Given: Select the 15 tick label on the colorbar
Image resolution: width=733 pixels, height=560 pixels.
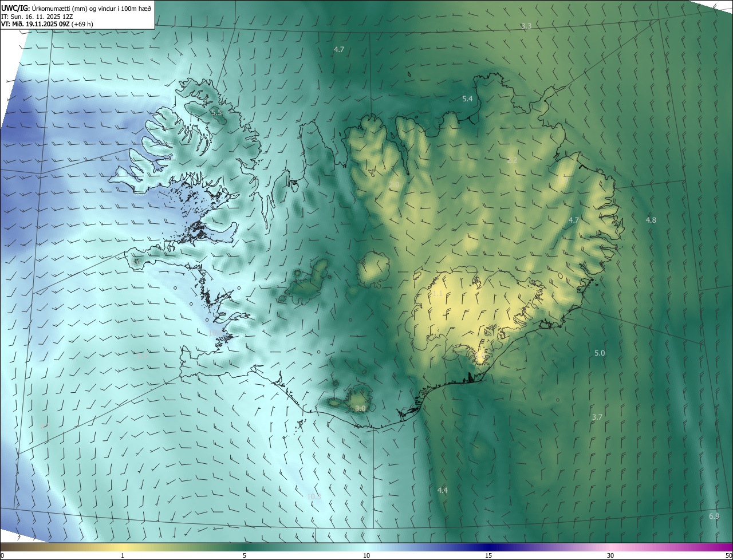Looking at the screenshot, I should click(488, 555).
